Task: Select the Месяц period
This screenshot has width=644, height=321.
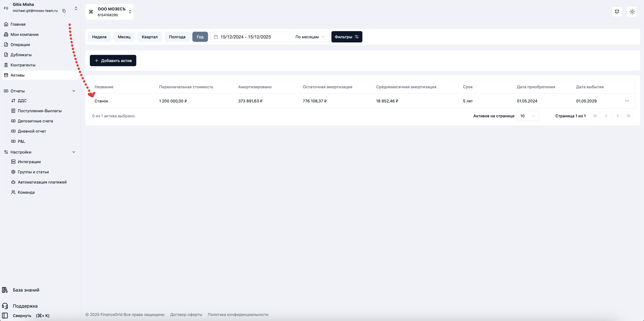Action: 124,37
